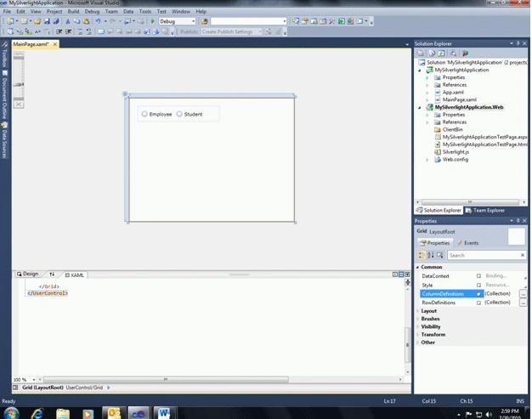The width and height of the screenshot is (532, 419).
Task: Click the Paste toolbar icon
Action: coord(86,21)
